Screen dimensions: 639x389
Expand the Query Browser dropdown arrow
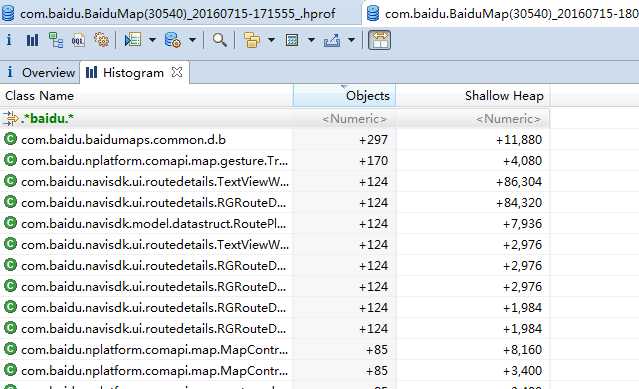point(192,40)
